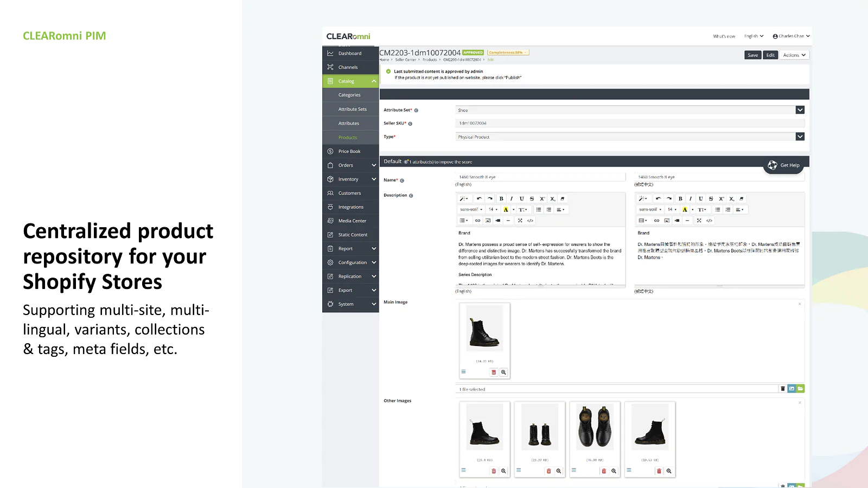Click the drag handle on the 23.22 KB image
The width and height of the screenshot is (868, 488).
(519, 470)
